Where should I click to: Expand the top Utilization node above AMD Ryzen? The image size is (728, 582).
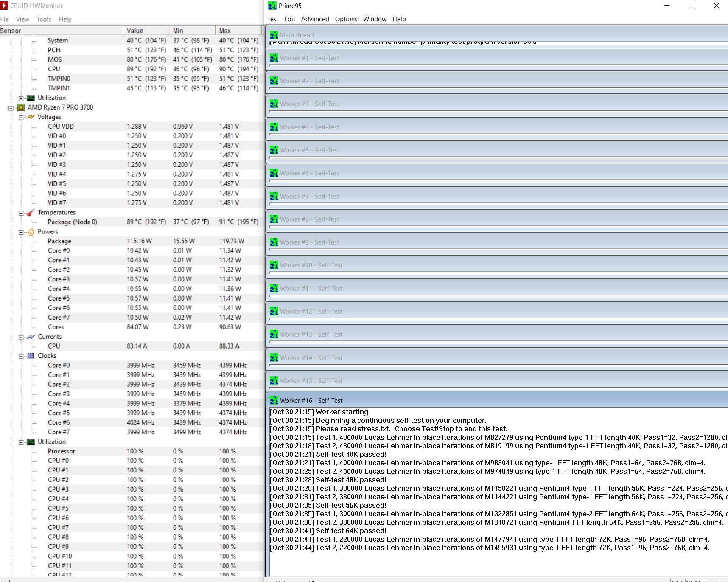21,98
